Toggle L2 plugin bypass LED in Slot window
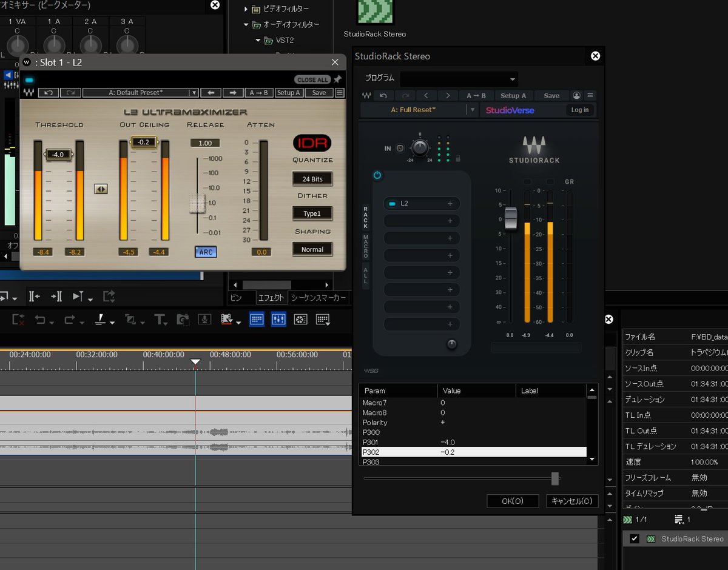This screenshot has height=570, width=728. 30,80
